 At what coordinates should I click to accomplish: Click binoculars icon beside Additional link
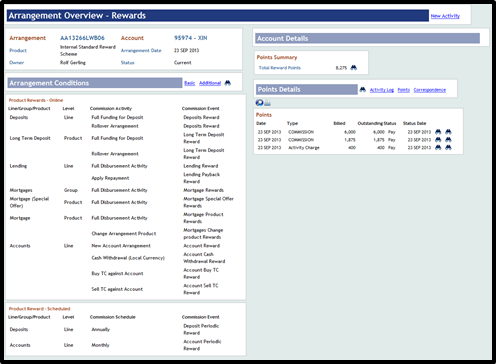[228, 83]
